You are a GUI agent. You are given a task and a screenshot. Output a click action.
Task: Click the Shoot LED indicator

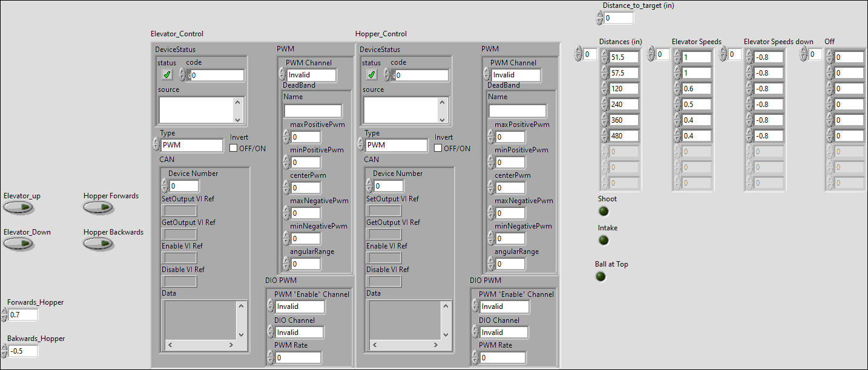(x=603, y=211)
